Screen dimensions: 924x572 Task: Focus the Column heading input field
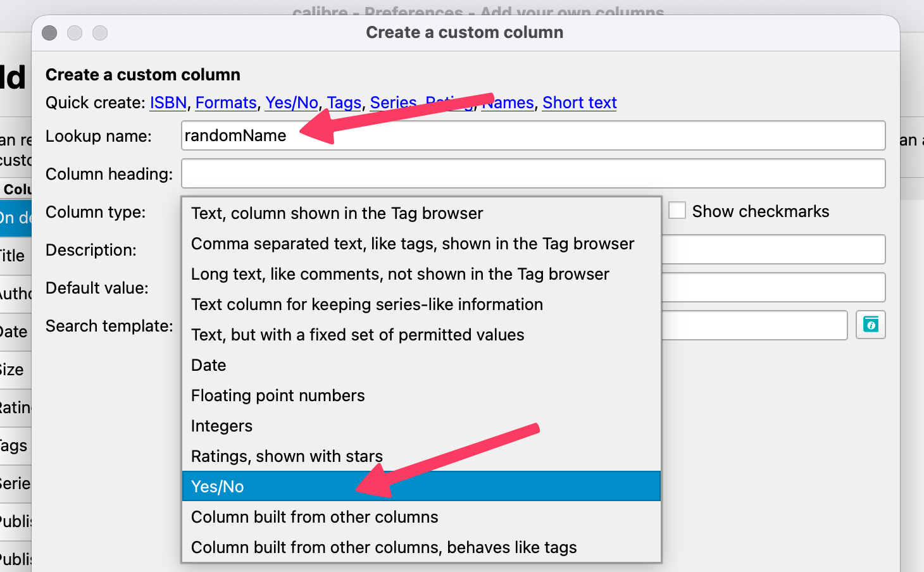[533, 173]
